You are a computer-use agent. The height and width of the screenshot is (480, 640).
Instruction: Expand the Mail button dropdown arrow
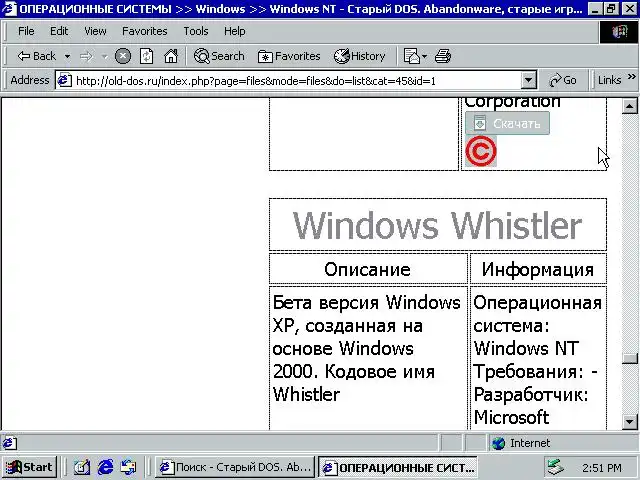coord(424,56)
